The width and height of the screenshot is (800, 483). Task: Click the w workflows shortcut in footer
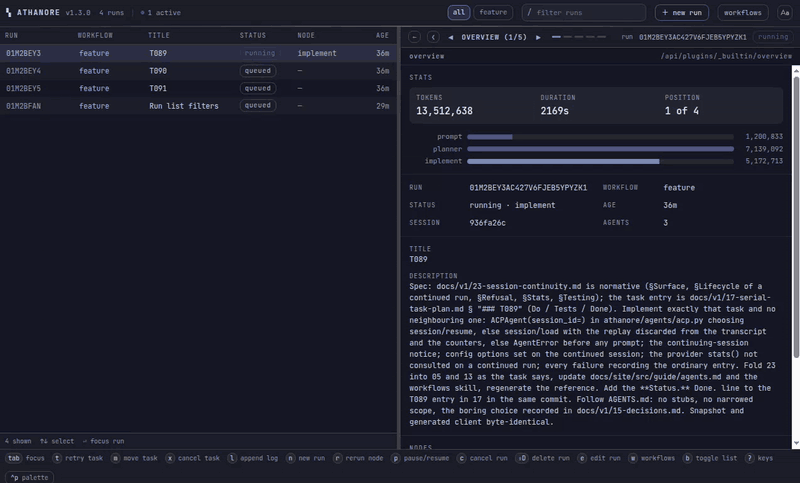[x=652, y=458]
